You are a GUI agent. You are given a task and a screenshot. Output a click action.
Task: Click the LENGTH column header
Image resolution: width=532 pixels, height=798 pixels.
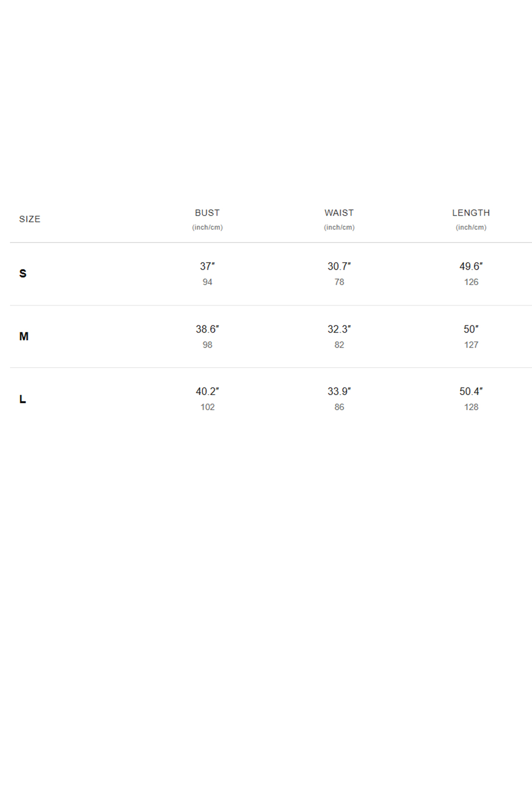(471, 213)
